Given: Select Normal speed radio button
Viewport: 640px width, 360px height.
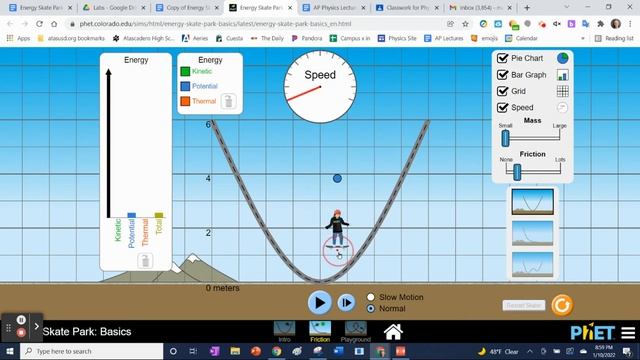Looking at the screenshot, I should pyautogui.click(x=371, y=309).
